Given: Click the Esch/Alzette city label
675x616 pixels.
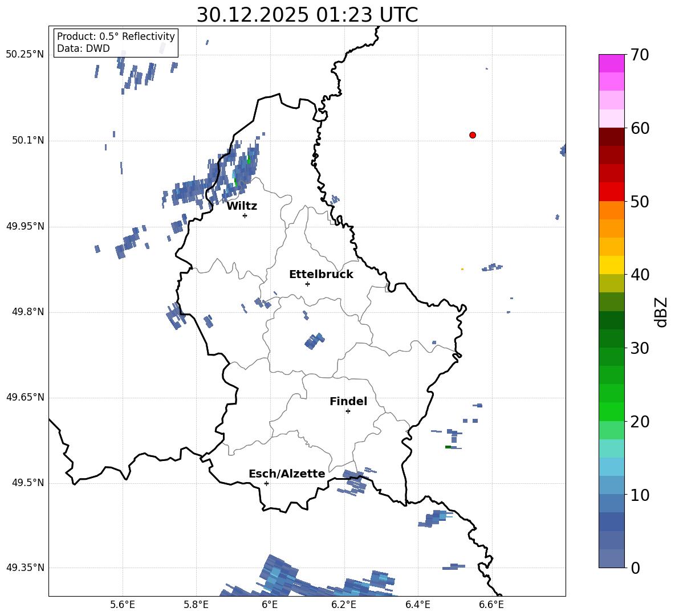Looking at the screenshot, I should (x=287, y=474).
